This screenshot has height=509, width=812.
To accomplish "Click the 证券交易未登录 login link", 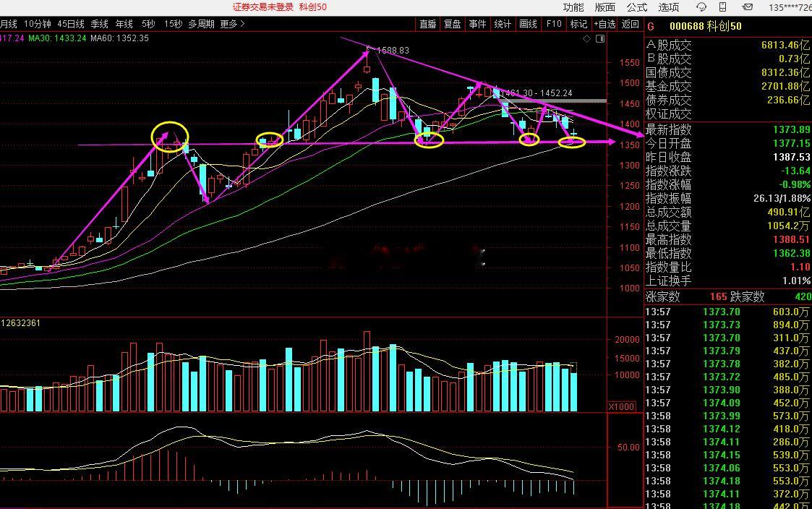I will click(262, 7).
